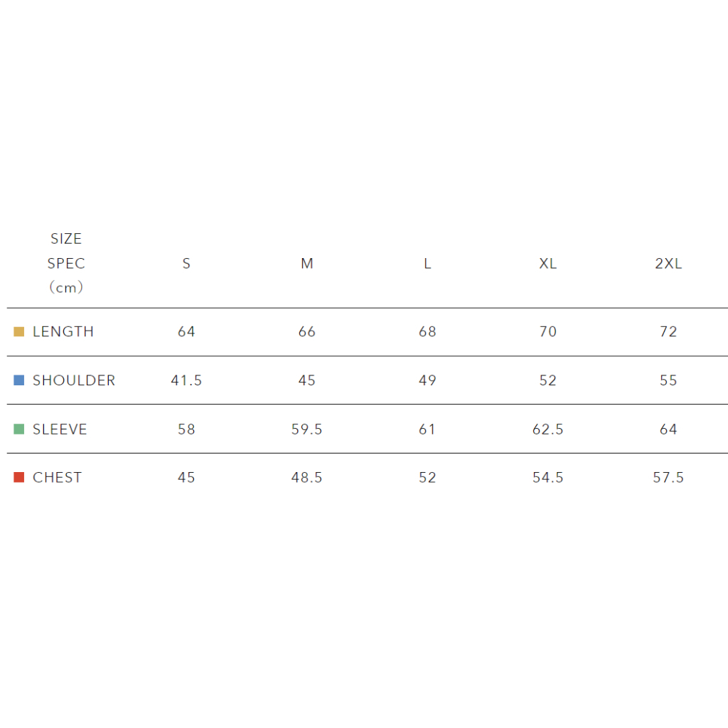This screenshot has height=728, width=728.
Task: Click the LENGTH row label
Action: click(x=63, y=331)
